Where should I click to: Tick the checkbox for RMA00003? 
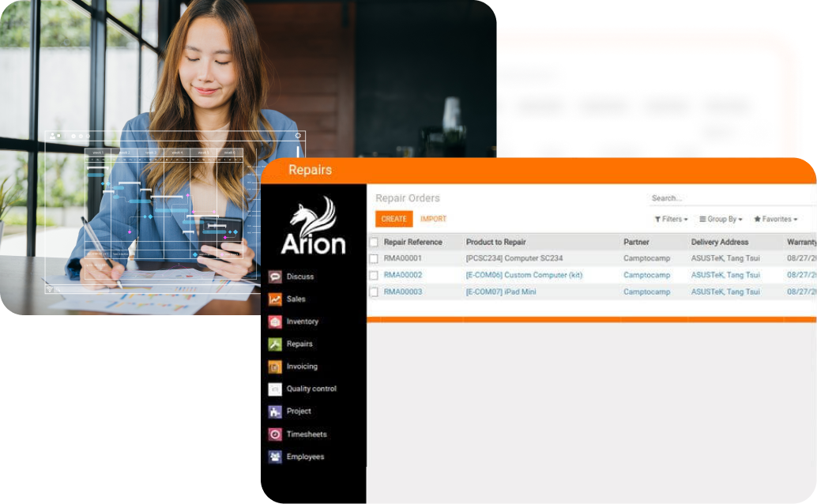[x=374, y=291]
